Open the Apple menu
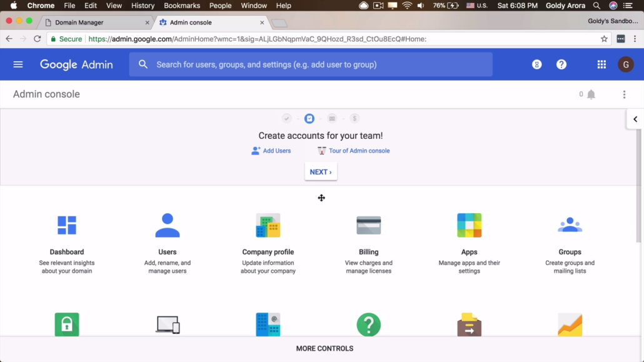The height and width of the screenshot is (362, 644). (x=14, y=6)
